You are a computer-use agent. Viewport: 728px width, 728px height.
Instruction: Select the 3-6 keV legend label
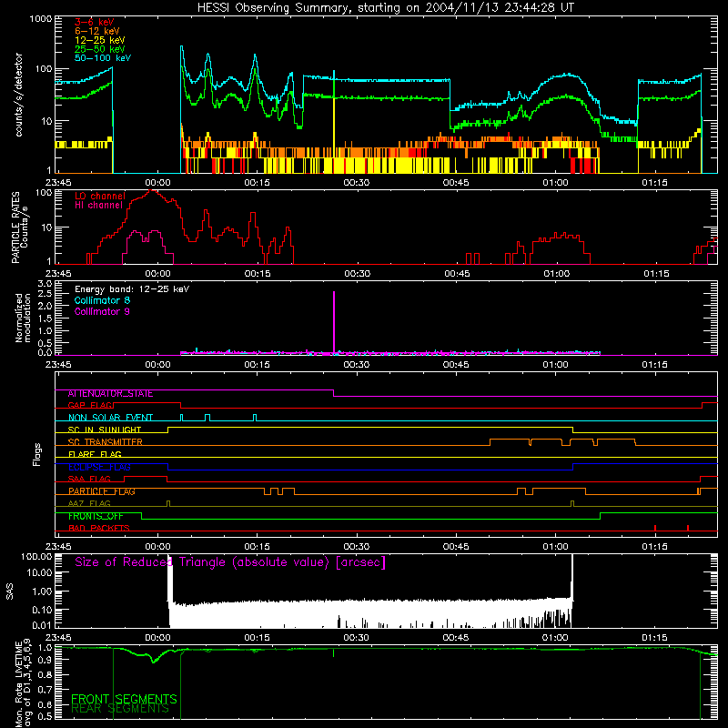tap(94, 22)
